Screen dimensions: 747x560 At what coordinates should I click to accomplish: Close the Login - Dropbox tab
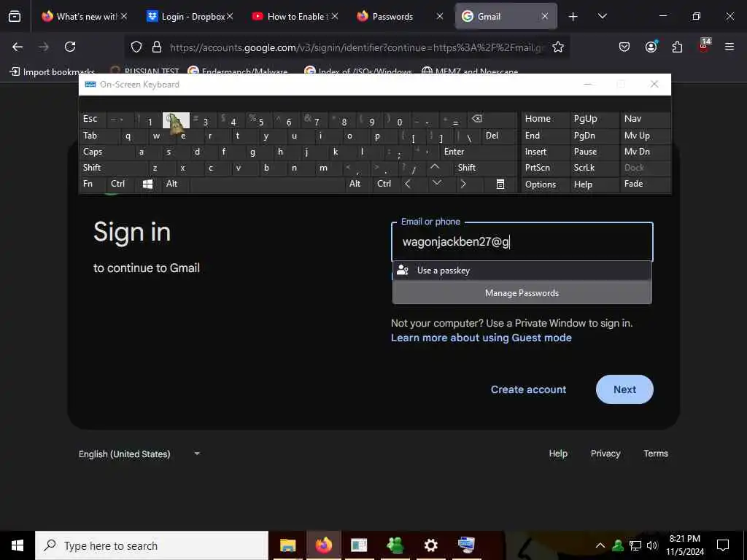(x=230, y=17)
